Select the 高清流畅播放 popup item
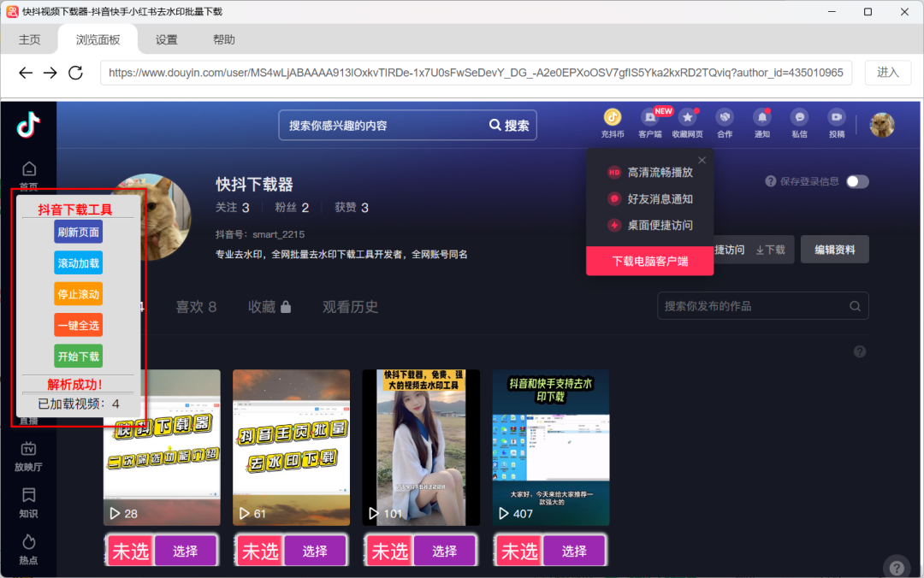The width and height of the screenshot is (924, 578). [650, 173]
